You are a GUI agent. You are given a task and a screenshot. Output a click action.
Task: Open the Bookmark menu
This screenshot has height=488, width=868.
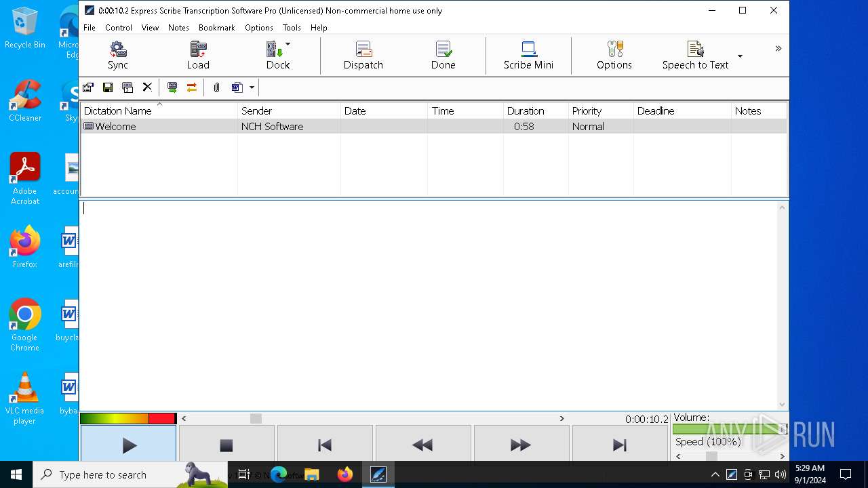tap(217, 28)
